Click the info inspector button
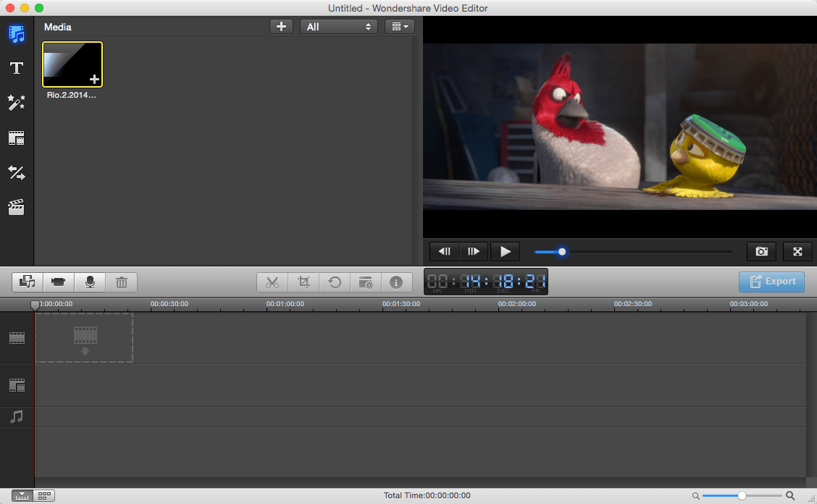This screenshot has width=817, height=504. point(396,282)
